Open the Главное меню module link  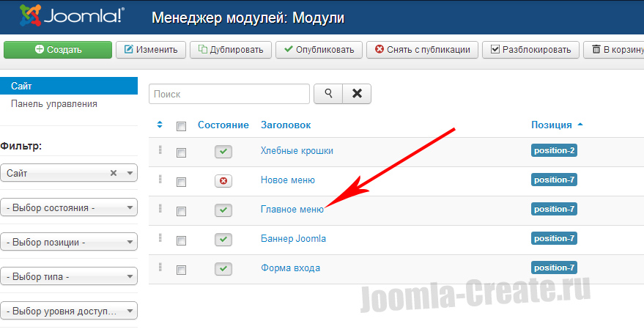pos(292,209)
